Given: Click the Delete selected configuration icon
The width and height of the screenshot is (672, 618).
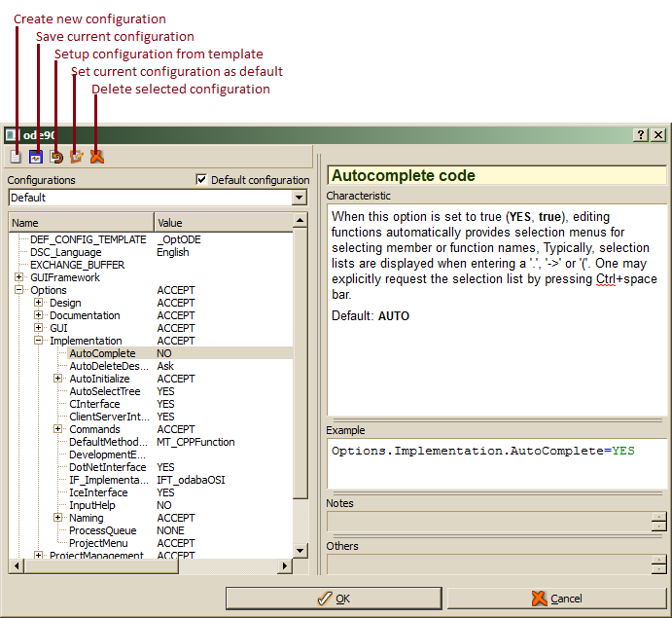Looking at the screenshot, I should click(x=96, y=157).
